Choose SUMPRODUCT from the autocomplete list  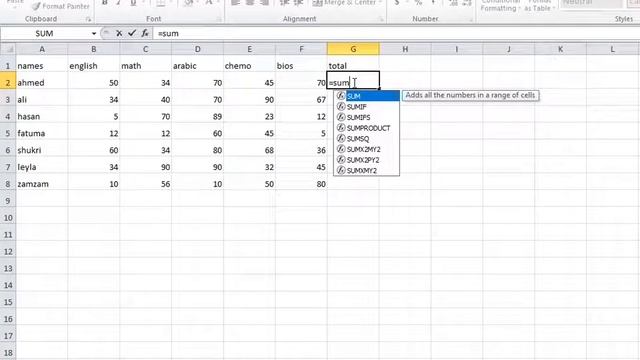[x=367, y=128]
